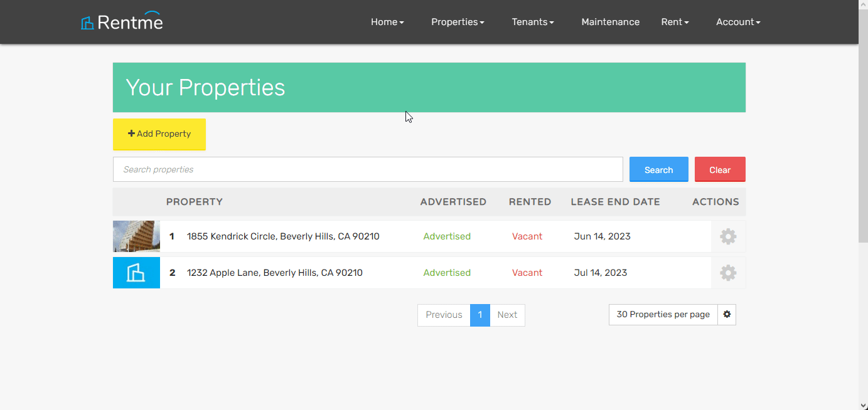Select the Maintenance menu item
The width and height of the screenshot is (868, 410).
pyautogui.click(x=610, y=21)
